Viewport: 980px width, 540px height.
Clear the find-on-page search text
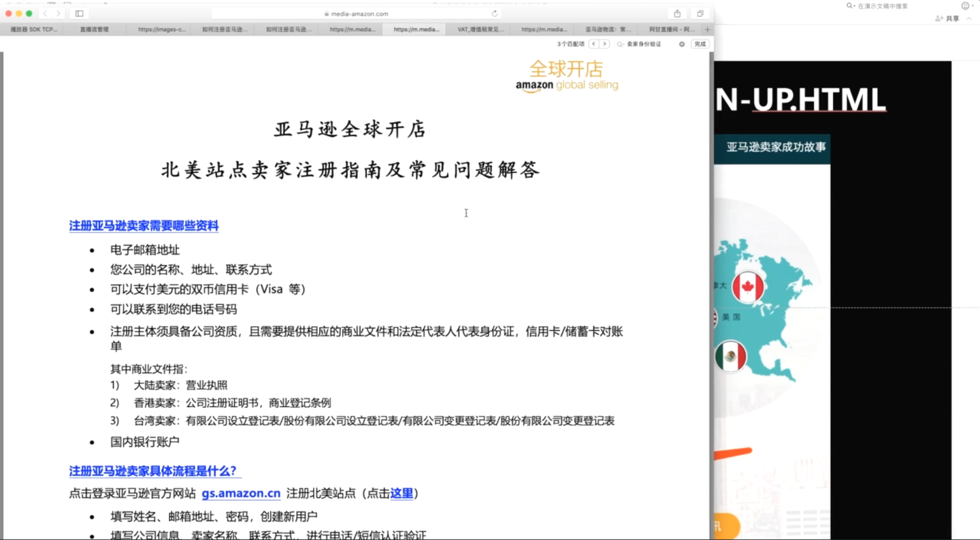682,44
